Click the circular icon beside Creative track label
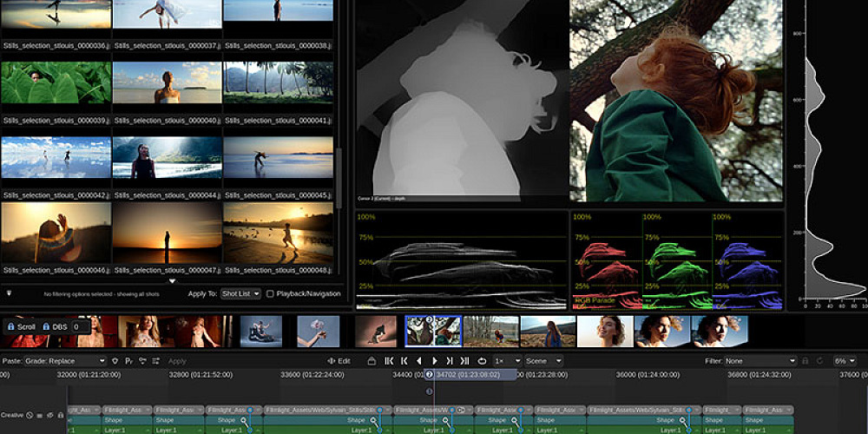 [30, 415]
